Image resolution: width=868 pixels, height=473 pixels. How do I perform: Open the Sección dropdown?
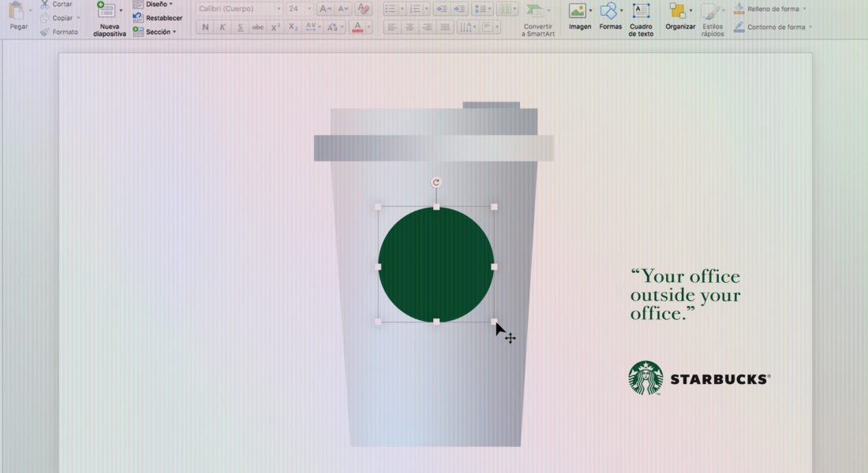[x=155, y=32]
